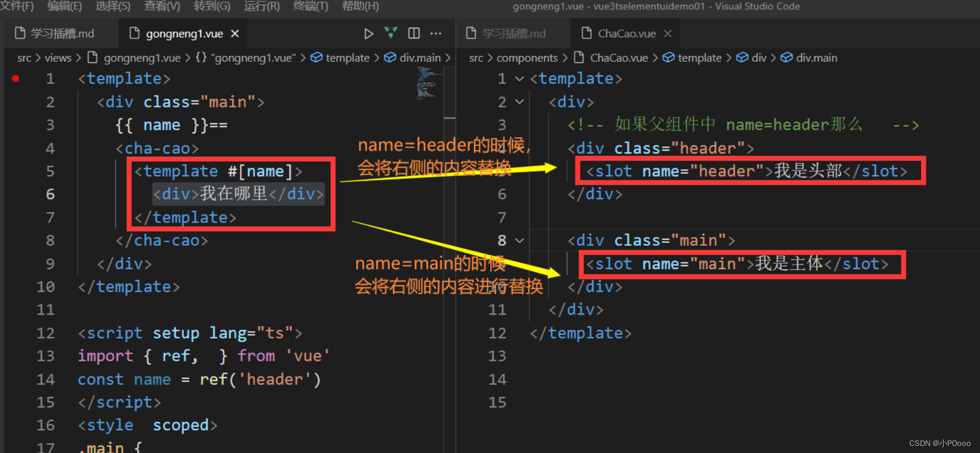This screenshot has width=980, height=453.
Task: Open the 帮助(H) menu
Action: click(360, 6)
